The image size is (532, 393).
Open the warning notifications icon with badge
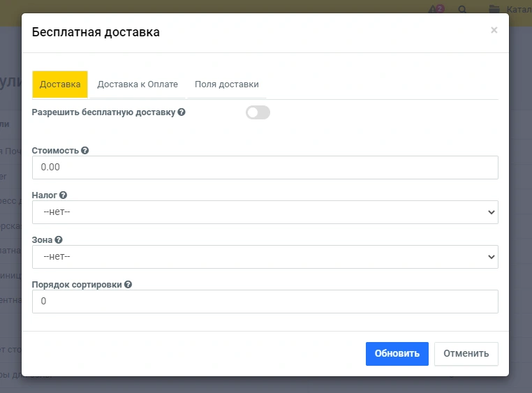click(x=435, y=10)
